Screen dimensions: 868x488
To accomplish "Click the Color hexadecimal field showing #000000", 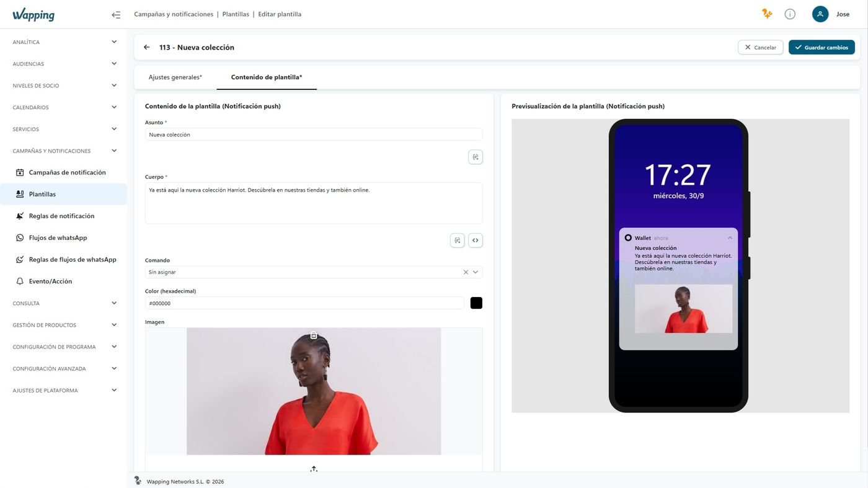I will [x=304, y=303].
